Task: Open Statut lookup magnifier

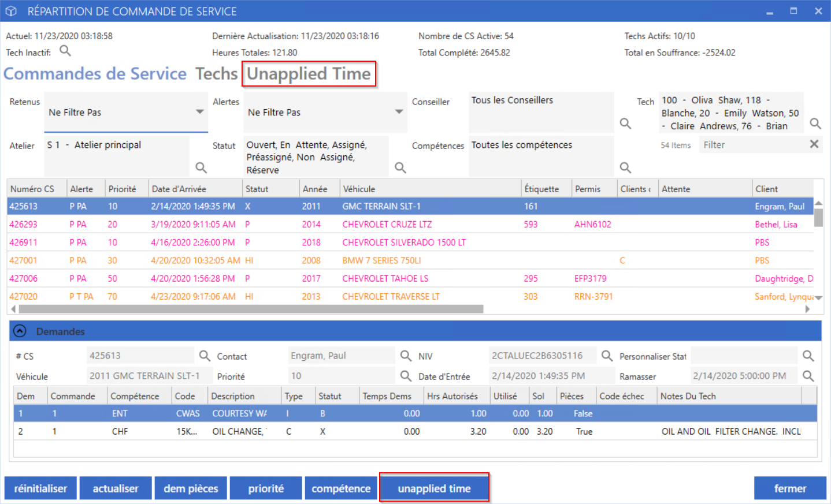Action: (400, 167)
